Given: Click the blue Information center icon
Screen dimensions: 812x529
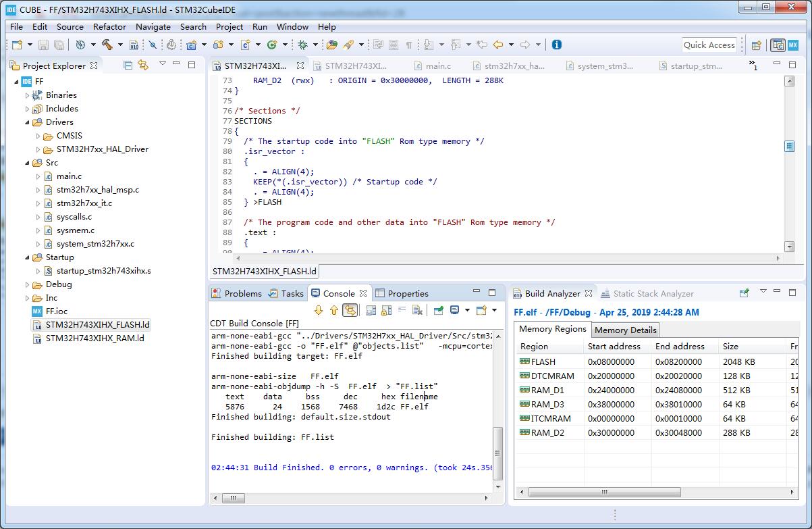Looking at the screenshot, I should [557, 45].
